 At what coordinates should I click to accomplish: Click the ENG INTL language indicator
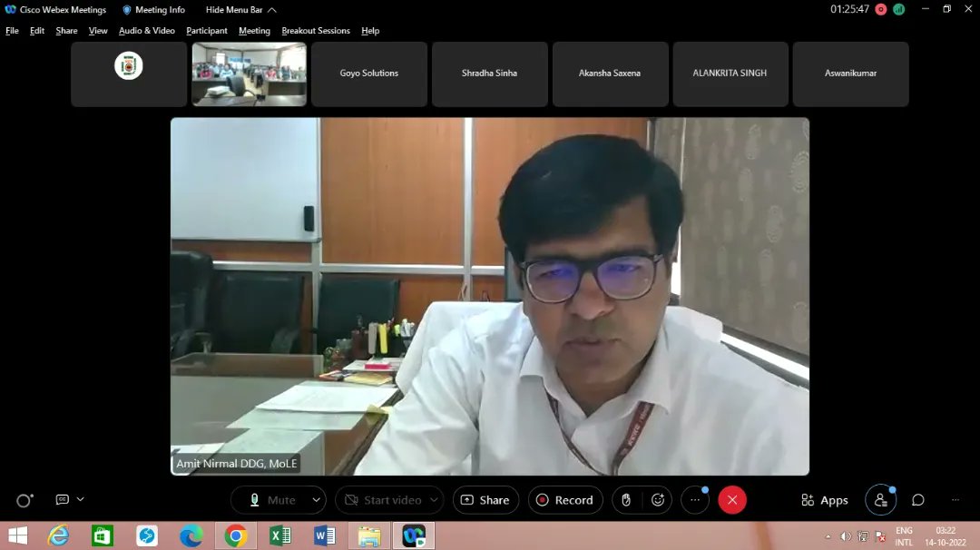(905, 536)
